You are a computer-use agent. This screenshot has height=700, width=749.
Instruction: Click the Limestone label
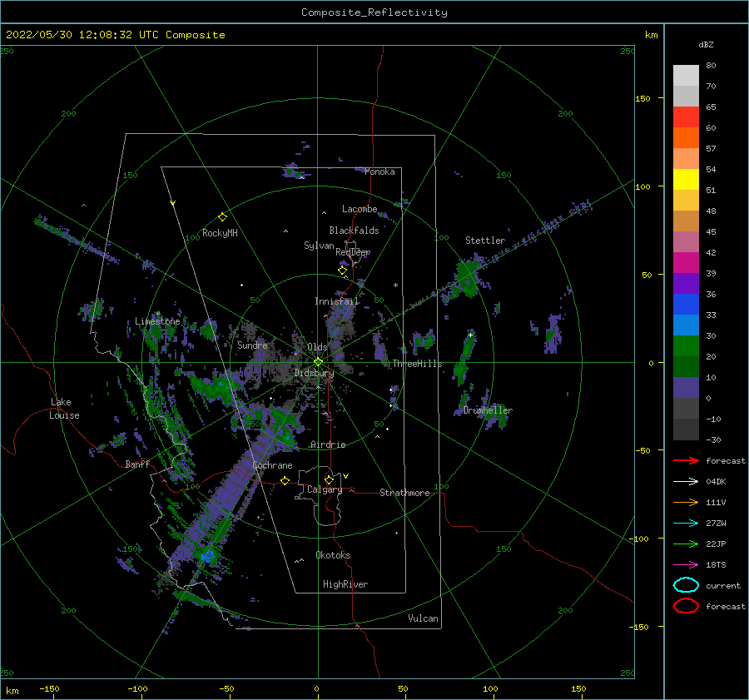tap(157, 321)
